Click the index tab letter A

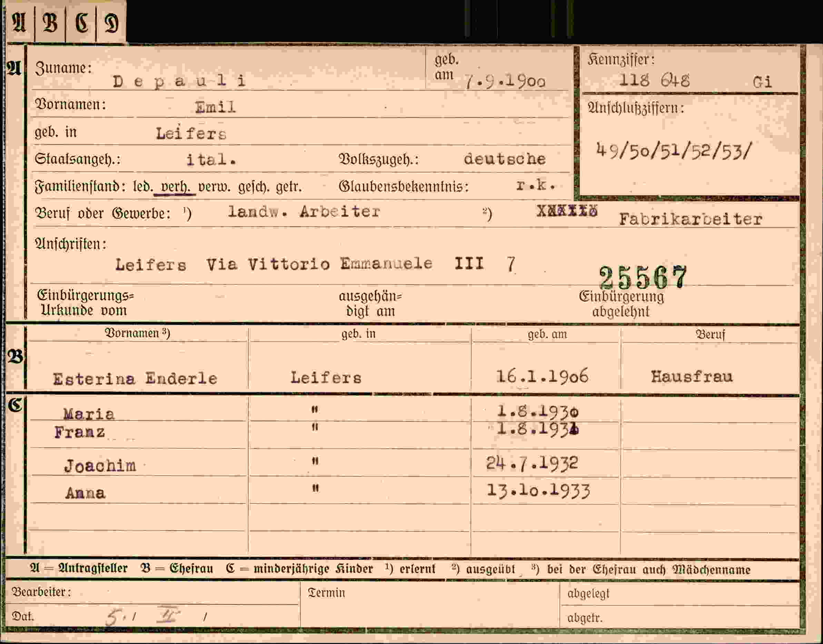pos(19,23)
